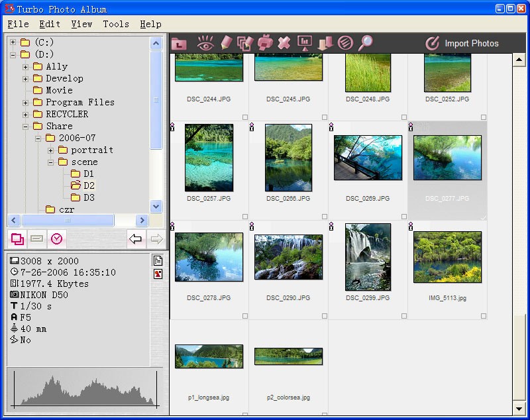530x420 pixels.
Task: Tick the checkbox under IMG_5113.jpg
Action: click(484, 316)
